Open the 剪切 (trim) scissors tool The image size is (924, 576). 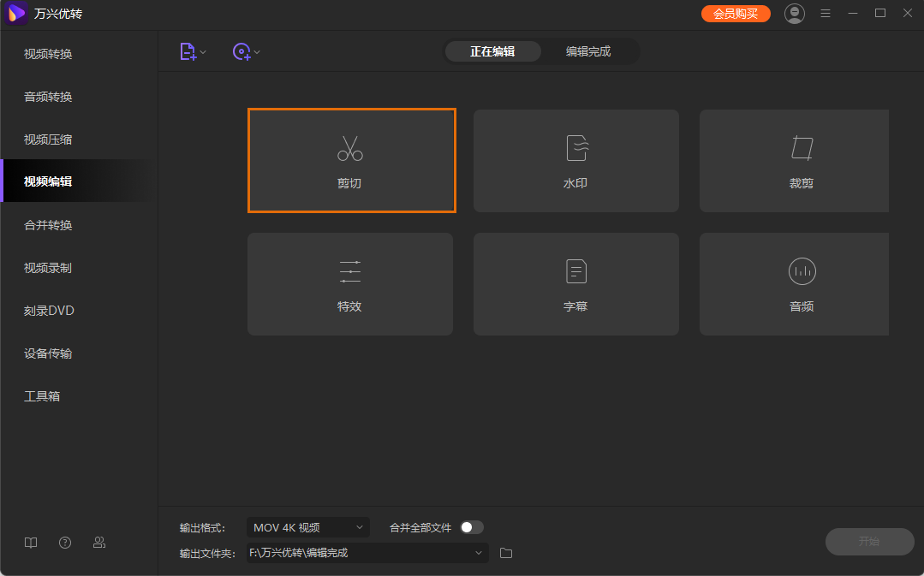point(350,160)
